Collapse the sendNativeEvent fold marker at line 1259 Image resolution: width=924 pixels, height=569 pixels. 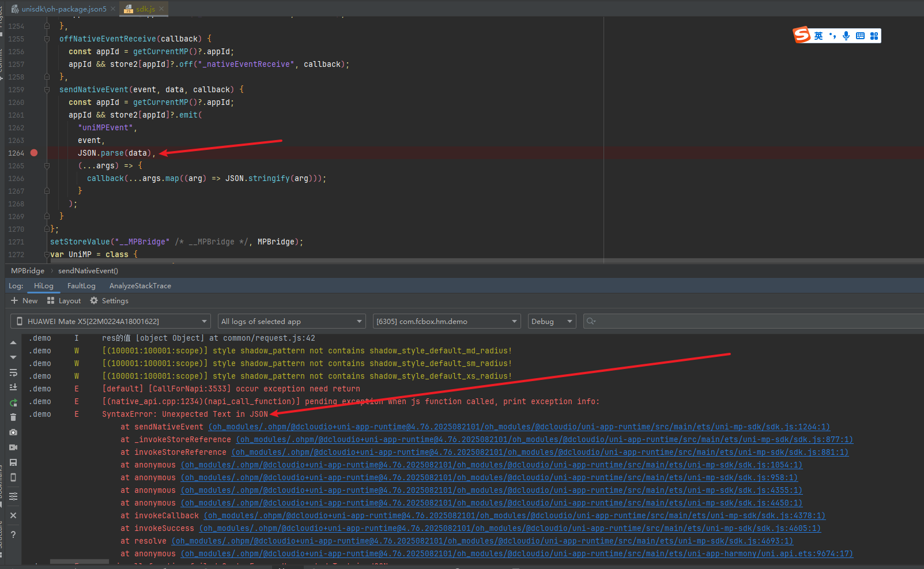coord(47,89)
